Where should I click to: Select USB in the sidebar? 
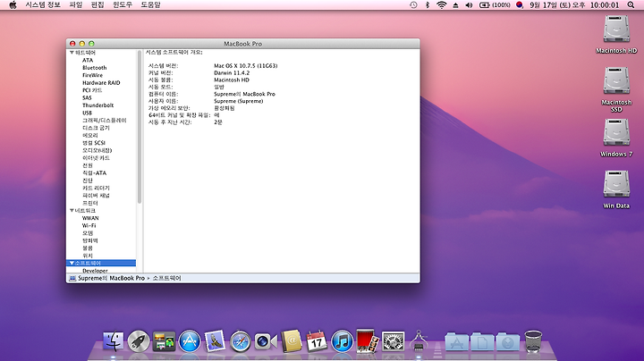point(87,113)
